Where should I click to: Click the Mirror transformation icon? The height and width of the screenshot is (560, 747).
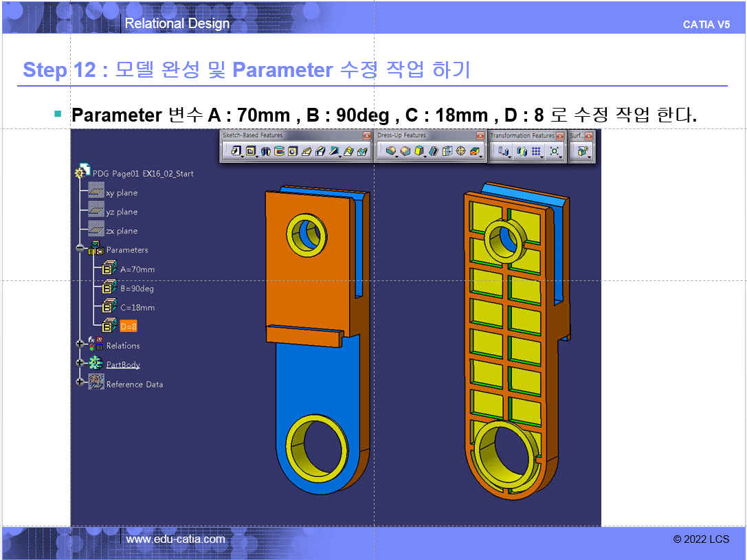tap(521, 151)
